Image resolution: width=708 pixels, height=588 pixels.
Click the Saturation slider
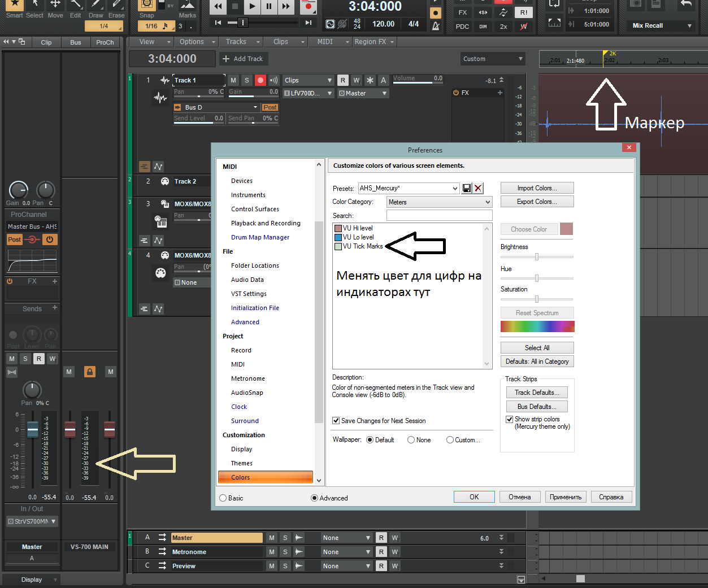[x=537, y=299]
